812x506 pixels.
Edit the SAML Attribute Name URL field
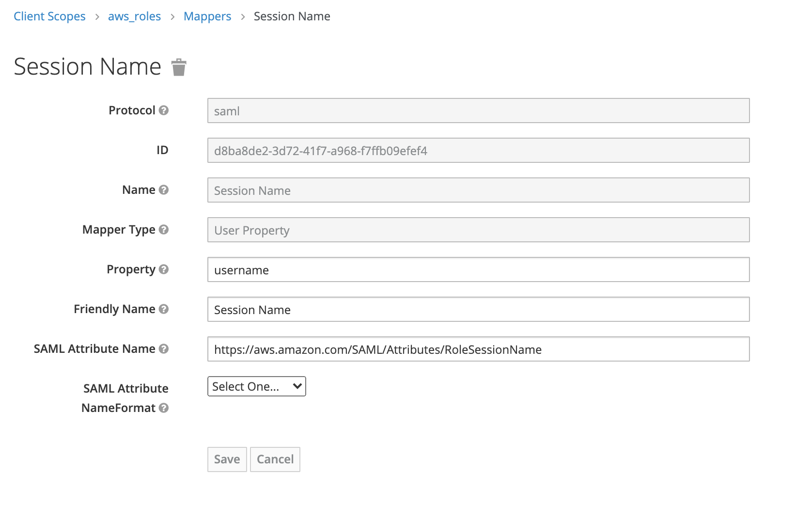pyautogui.click(x=479, y=349)
